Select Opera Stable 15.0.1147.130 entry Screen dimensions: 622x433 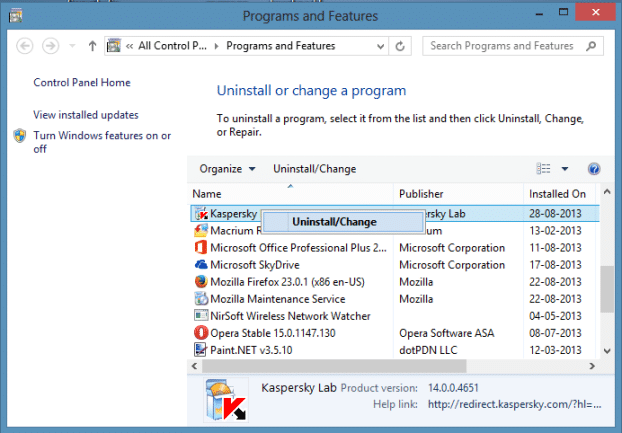tap(273, 333)
